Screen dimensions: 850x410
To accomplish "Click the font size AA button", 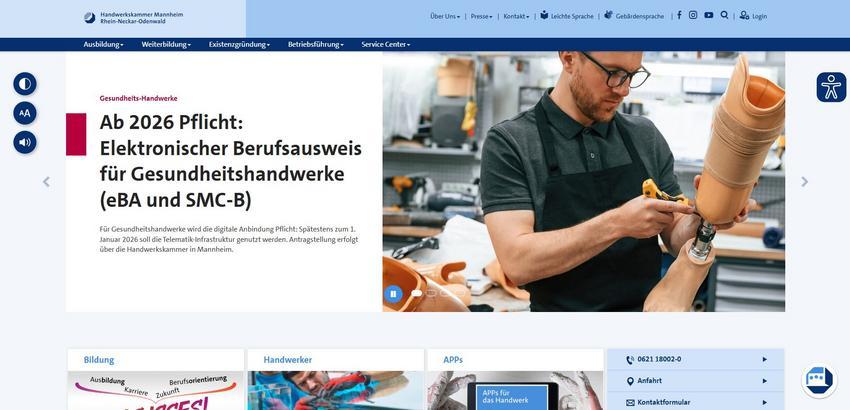I will coord(25,113).
